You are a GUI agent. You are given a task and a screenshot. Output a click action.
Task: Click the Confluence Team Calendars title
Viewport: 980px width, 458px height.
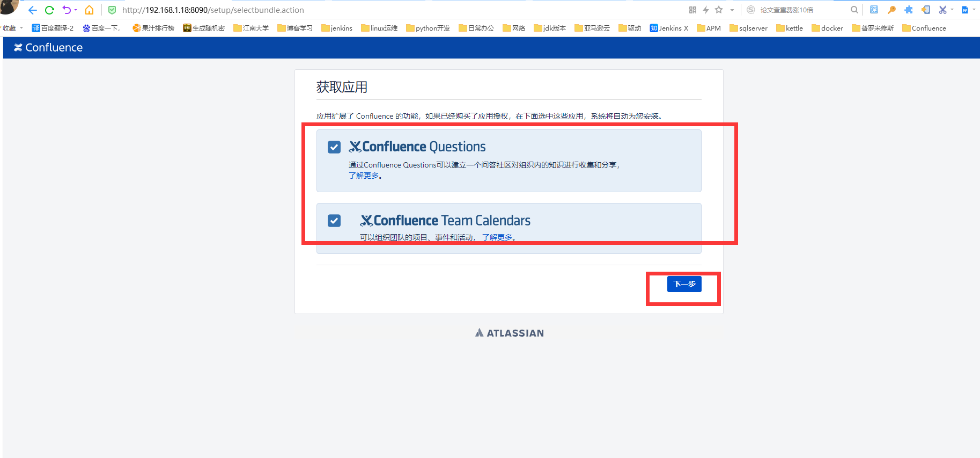(x=445, y=220)
